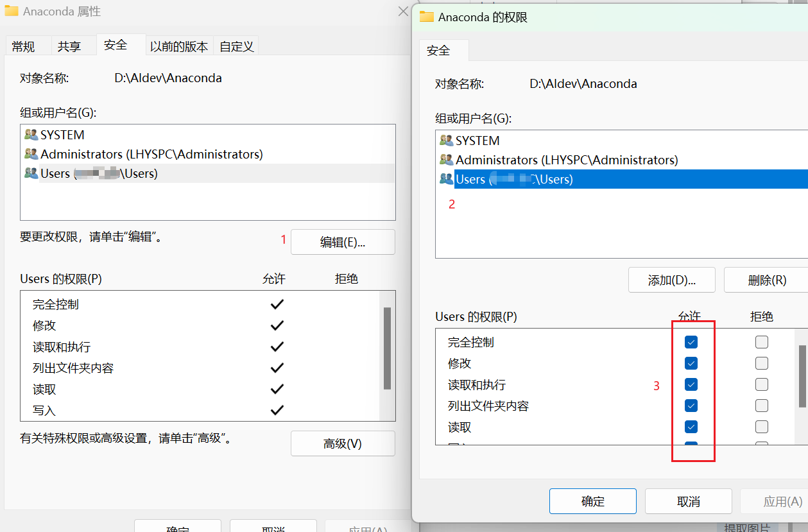Close the Anaconda 属性 window
The height and width of the screenshot is (532, 808).
click(403, 12)
